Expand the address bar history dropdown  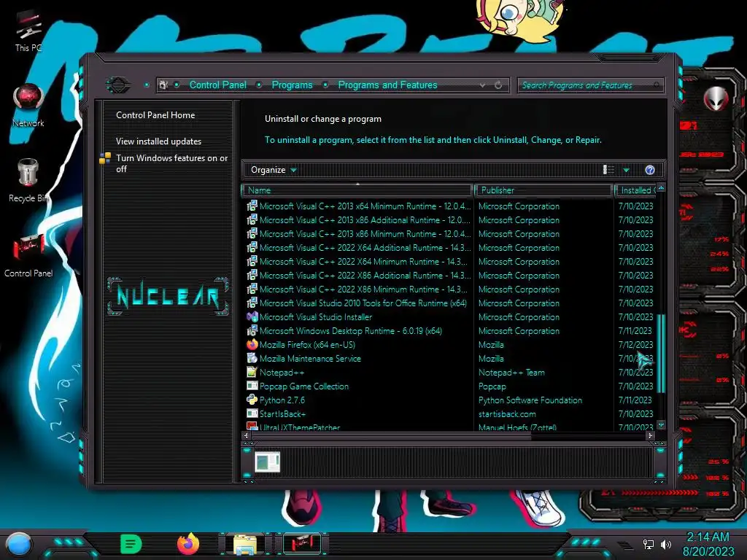tap(483, 85)
